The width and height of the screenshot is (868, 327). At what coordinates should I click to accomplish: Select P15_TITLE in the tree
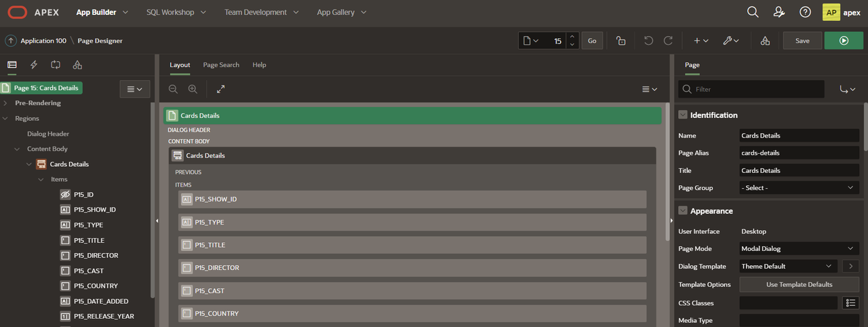(x=82, y=240)
